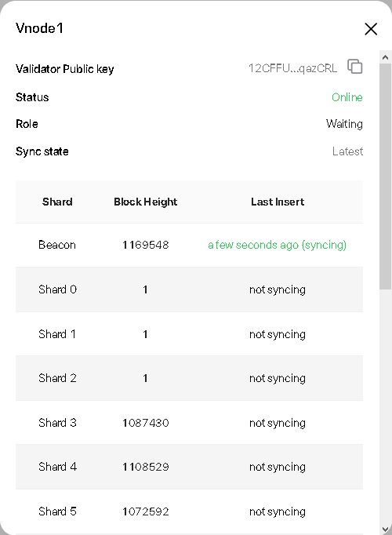Copy the validator public key
The image size is (392, 535).
[355, 66]
